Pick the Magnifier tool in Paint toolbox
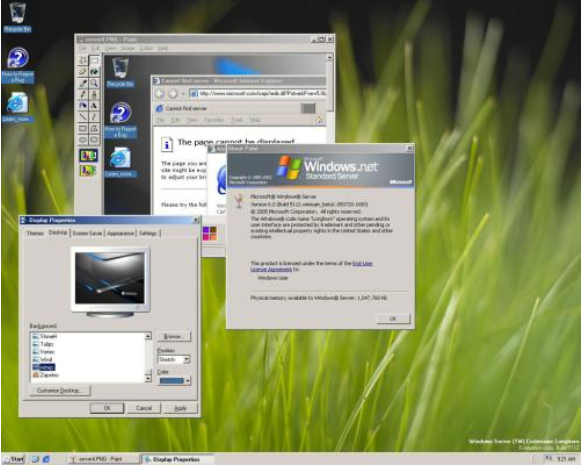581x466 pixels. [x=94, y=83]
